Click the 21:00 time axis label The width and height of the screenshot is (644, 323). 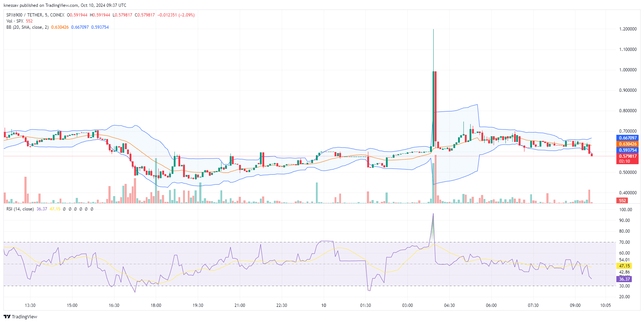(x=240, y=305)
